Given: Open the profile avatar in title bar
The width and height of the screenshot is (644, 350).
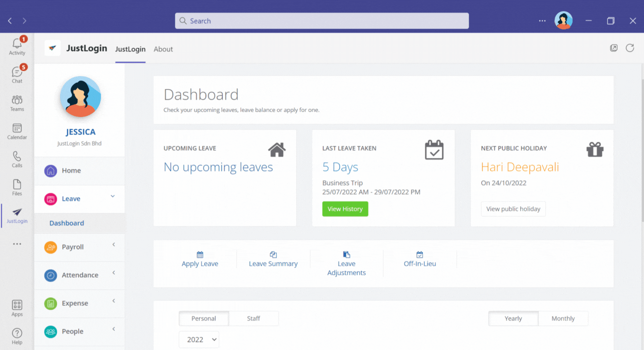Looking at the screenshot, I should (563, 20).
